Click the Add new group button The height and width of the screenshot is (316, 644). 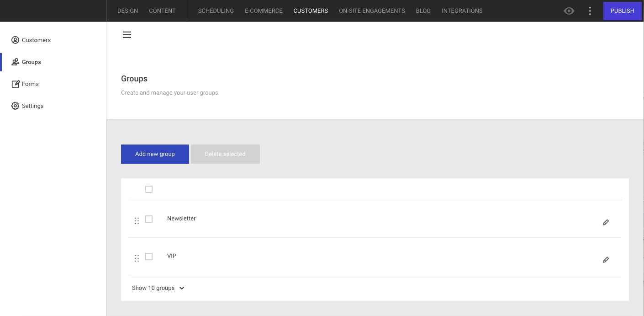coord(155,154)
